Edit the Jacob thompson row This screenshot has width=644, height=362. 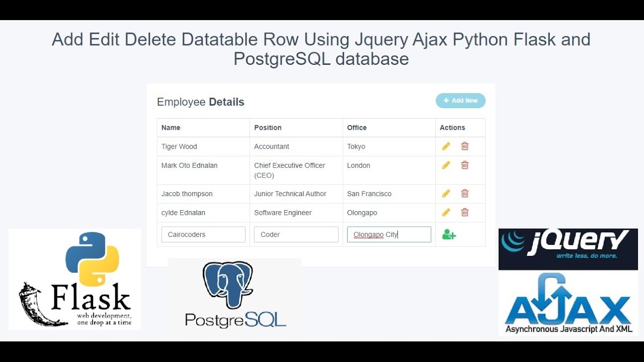pos(446,194)
